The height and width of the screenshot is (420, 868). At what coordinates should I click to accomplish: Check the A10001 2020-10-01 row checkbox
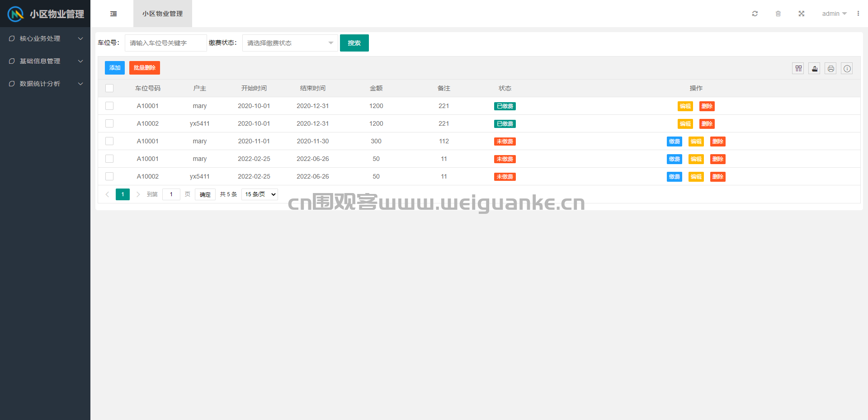[x=109, y=106]
